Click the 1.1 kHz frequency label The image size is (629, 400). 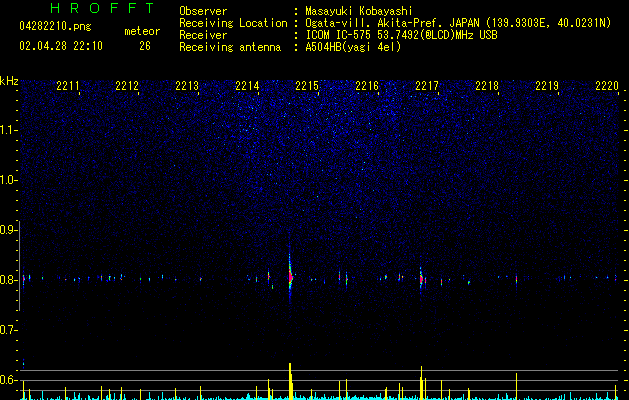tap(8, 130)
